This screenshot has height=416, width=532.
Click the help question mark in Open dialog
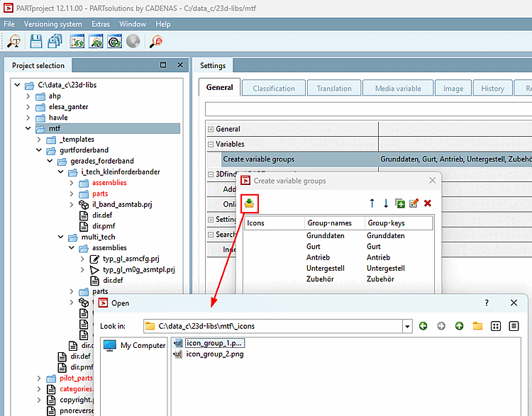[x=487, y=303]
